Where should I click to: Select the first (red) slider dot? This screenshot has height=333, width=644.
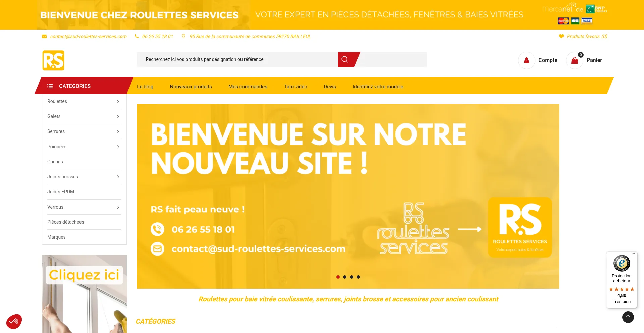click(338, 277)
